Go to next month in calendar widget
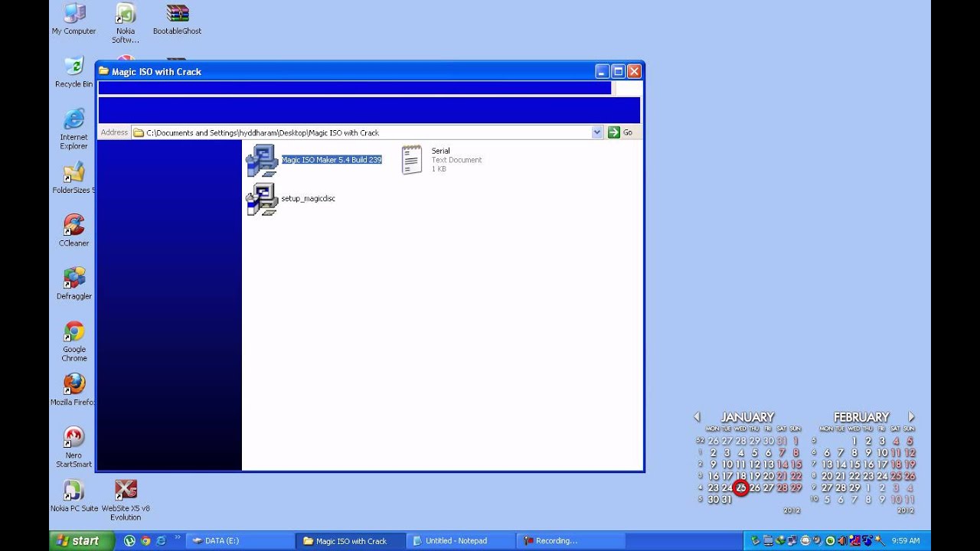This screenshot has width=980, height=551. click(911, 417)
